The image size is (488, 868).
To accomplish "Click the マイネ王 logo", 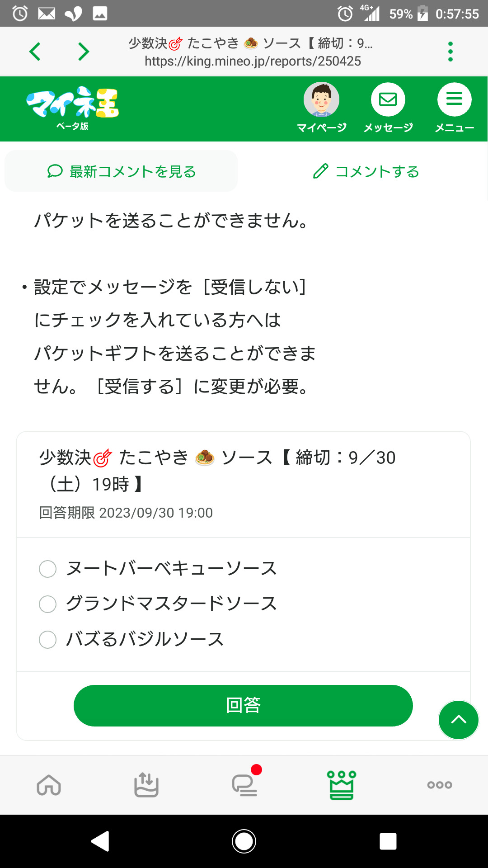I will tap(73, 108).
